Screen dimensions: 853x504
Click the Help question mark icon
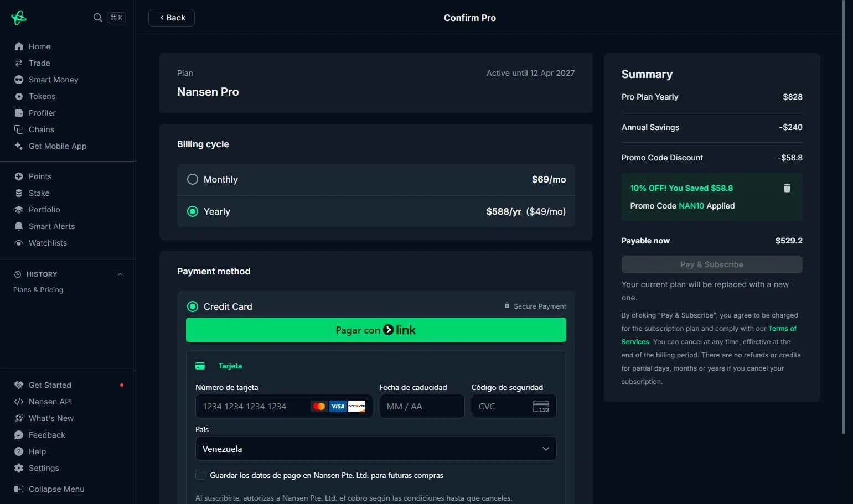point(19,451)
